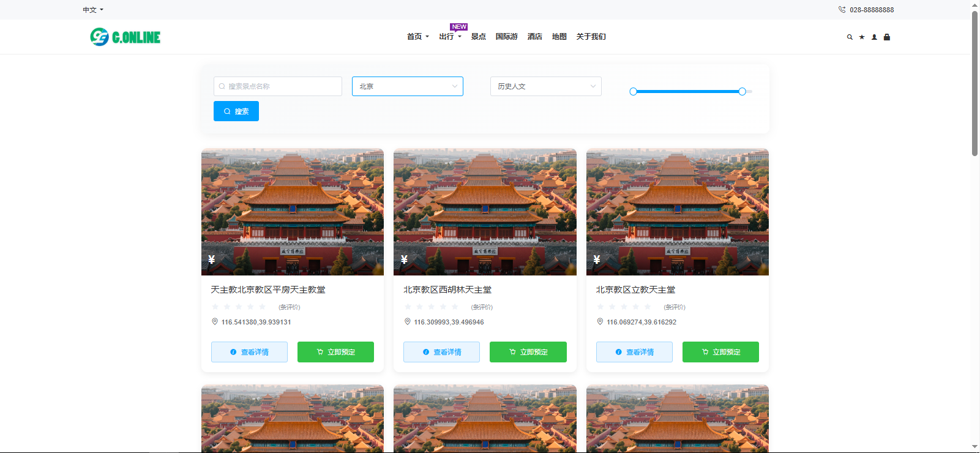Go to 景点 in navigation
This screenshot has height=453, width=980.
(479, 37)
